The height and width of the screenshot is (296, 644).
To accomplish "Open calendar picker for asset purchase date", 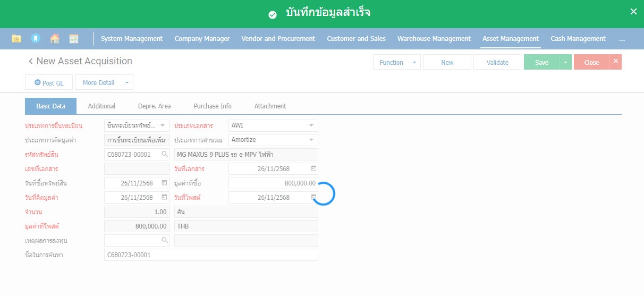I will [164, 183].
